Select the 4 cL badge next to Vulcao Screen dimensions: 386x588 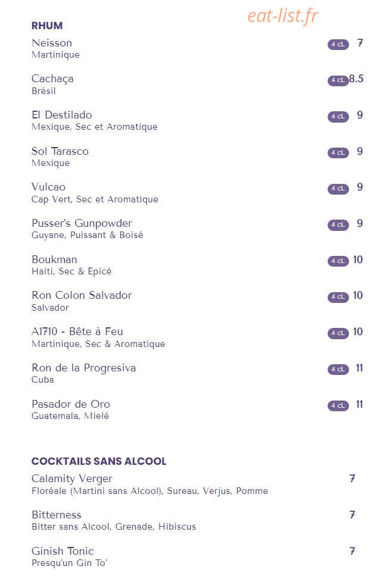pyautogui.click(x=338, y=189)
